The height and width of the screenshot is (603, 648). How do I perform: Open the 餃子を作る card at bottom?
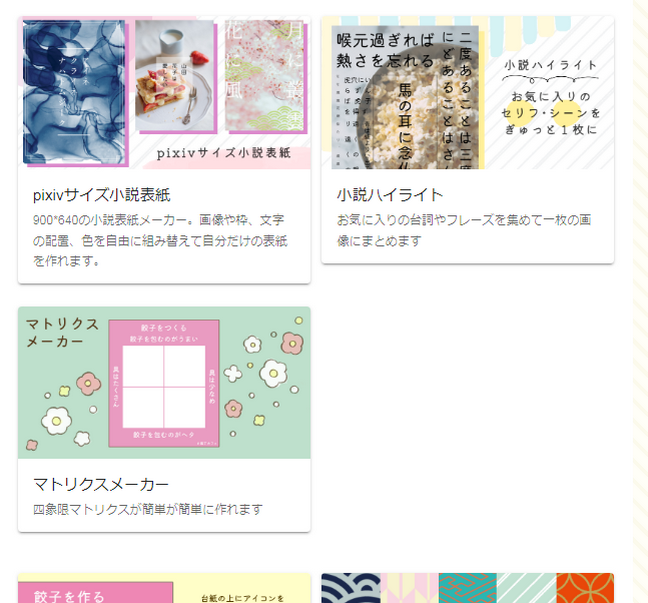coord(164,588)
